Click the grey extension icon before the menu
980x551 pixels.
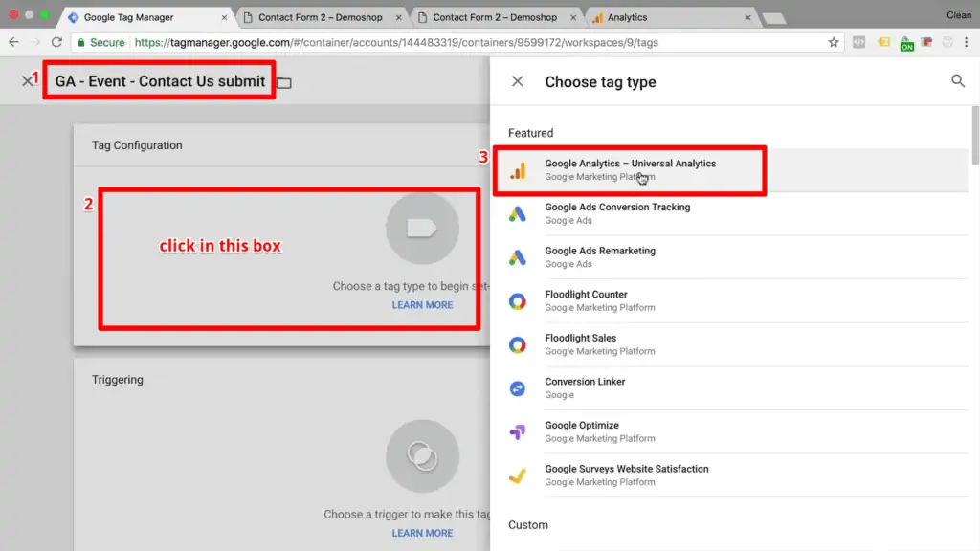point(947,42)
